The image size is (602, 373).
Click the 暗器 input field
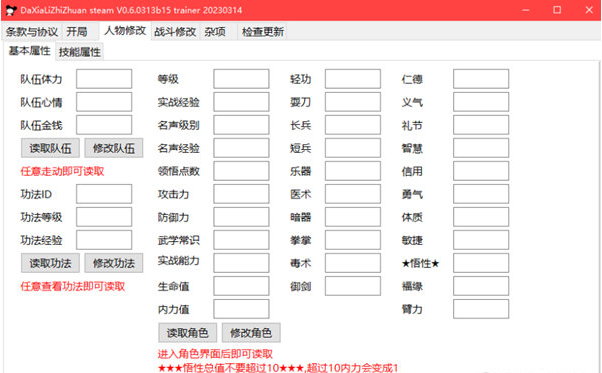coord(353,217)
